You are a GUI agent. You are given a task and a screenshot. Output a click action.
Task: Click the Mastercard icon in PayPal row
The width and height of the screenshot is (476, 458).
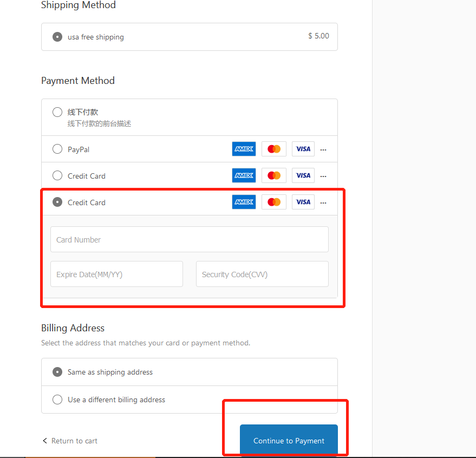(274, 149)
